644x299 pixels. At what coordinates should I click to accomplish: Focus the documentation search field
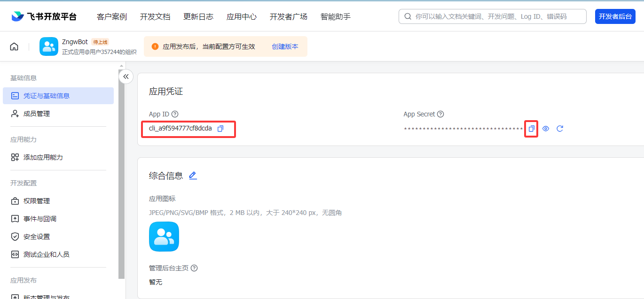pyautogui.click(x=494, y=16)
